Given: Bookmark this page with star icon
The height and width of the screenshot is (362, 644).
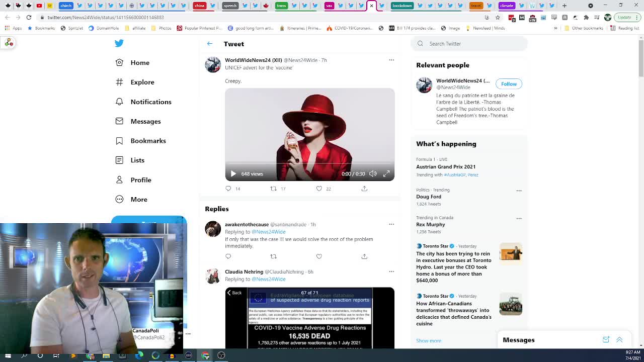Looking at the screenshot, I should (x=498, y=17).
